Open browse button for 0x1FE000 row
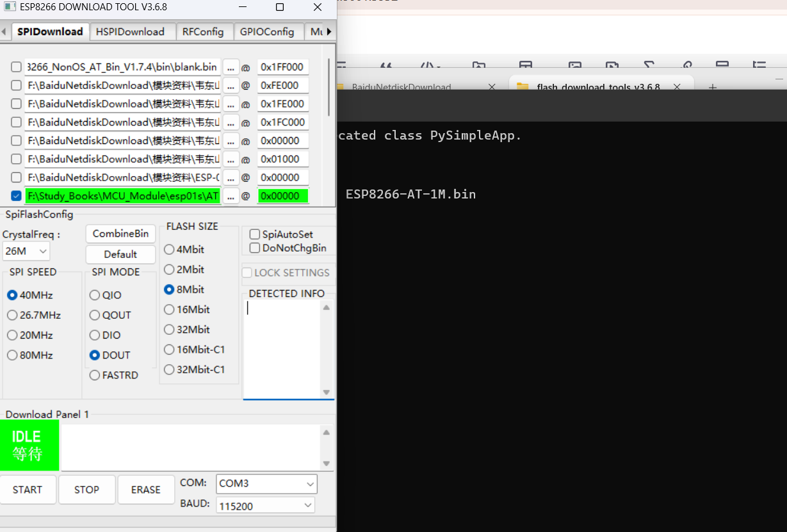This screenshot has height=532, width=787. pos(231,104)
